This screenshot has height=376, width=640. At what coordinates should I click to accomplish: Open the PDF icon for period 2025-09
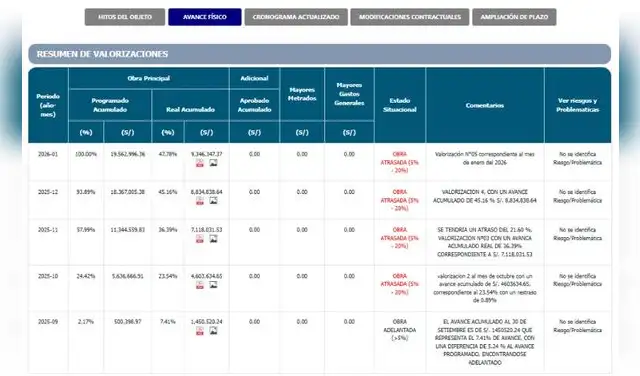[x=200, y=331]
